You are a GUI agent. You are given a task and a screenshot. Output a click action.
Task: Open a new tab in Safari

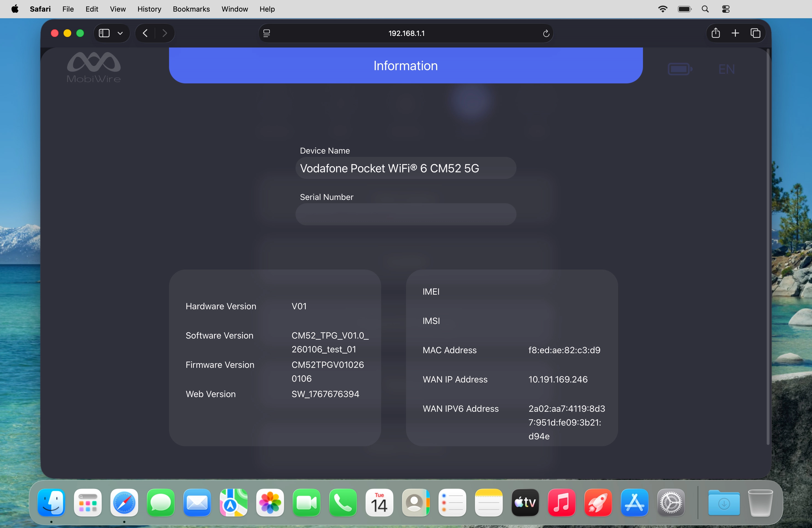735,33
